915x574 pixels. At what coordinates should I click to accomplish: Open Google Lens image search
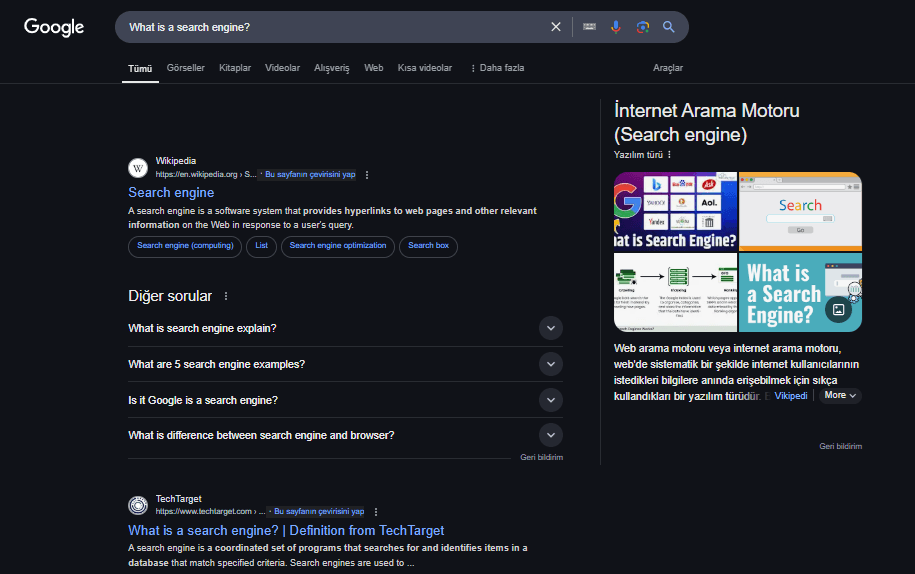pyautogui.click(x=643, y=27)
